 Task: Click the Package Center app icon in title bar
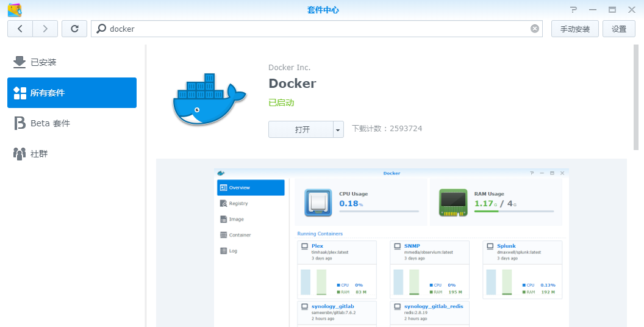tap(15, 10)
